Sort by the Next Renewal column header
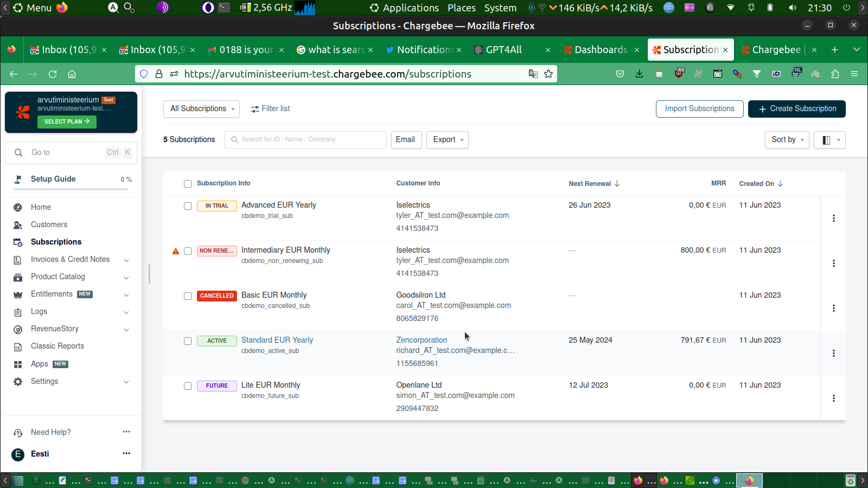Screen dimensions: 868x488 click(x=594, y=184)
